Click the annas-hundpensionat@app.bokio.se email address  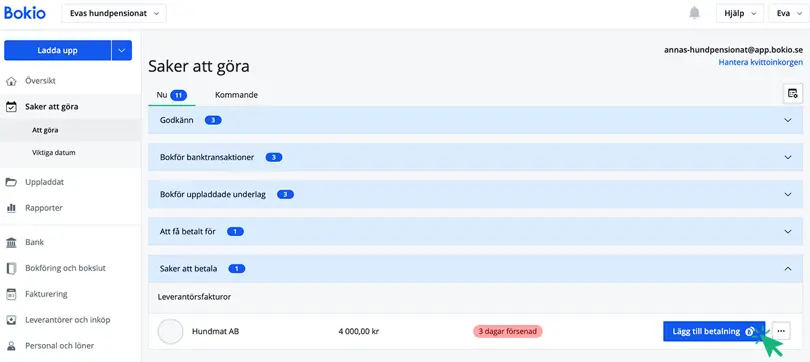pos(734,50)
